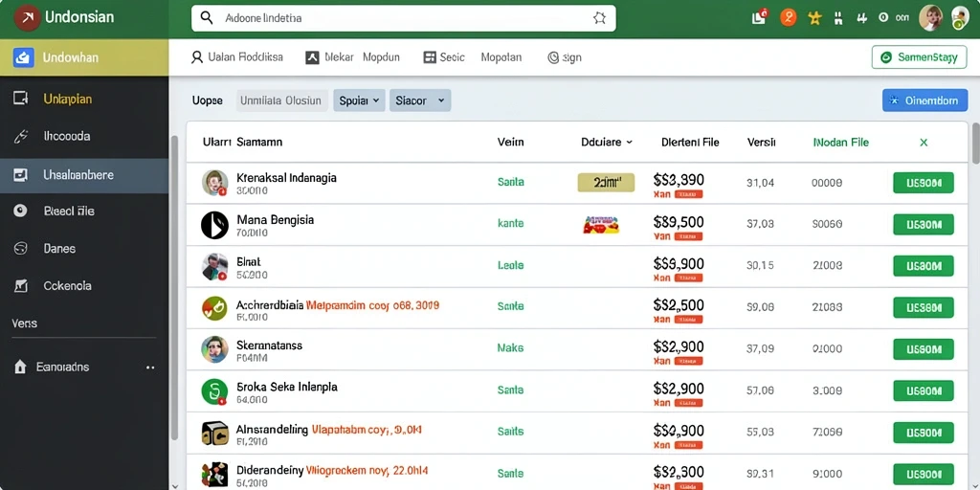Click the main table vertical scrollbar
Image resolution: width=980 pixels, height=490 pixels.
click(975, 144)
